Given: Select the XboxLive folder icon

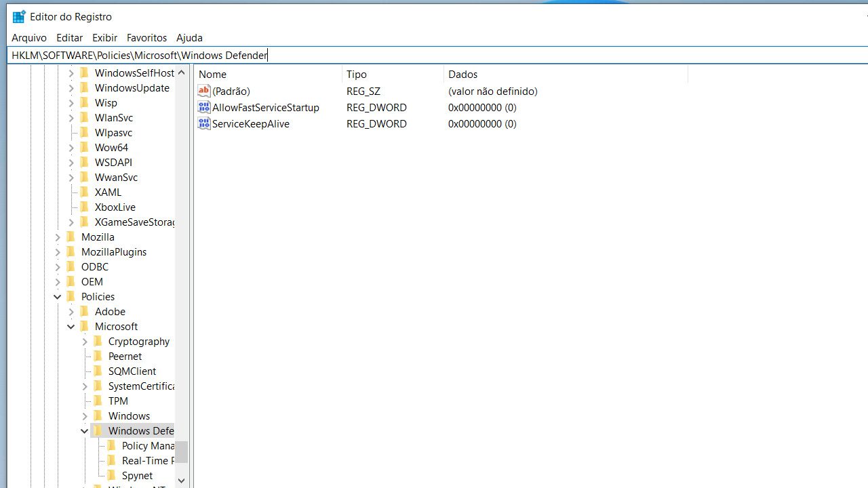Looking at the screenshot, I should click(84, 207).
